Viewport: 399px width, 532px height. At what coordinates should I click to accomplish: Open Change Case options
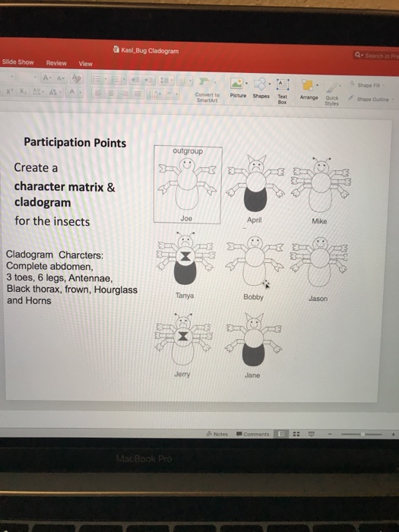click(x=55, y=92)
